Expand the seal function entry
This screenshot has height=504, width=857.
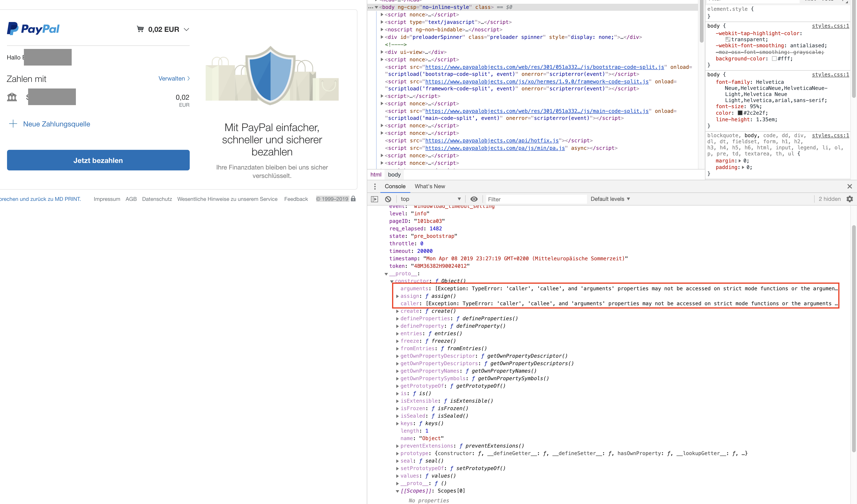click(x=397, y=461)
